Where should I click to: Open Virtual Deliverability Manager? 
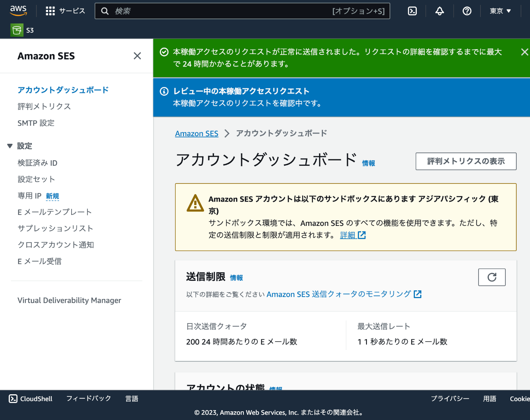point(69,300)
